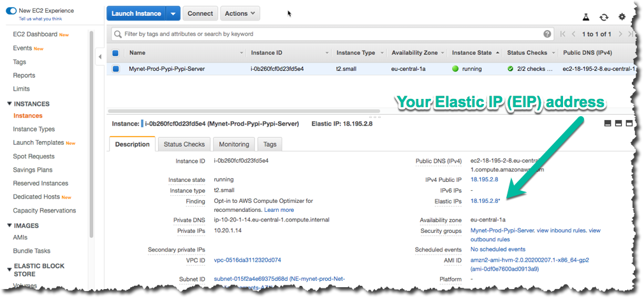Open Reserved Instances in the sidebar
644x298 pixels.
click(x=41, y=183)
